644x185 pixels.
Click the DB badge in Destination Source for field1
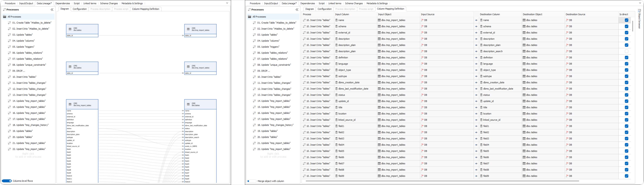coord(568,126)
